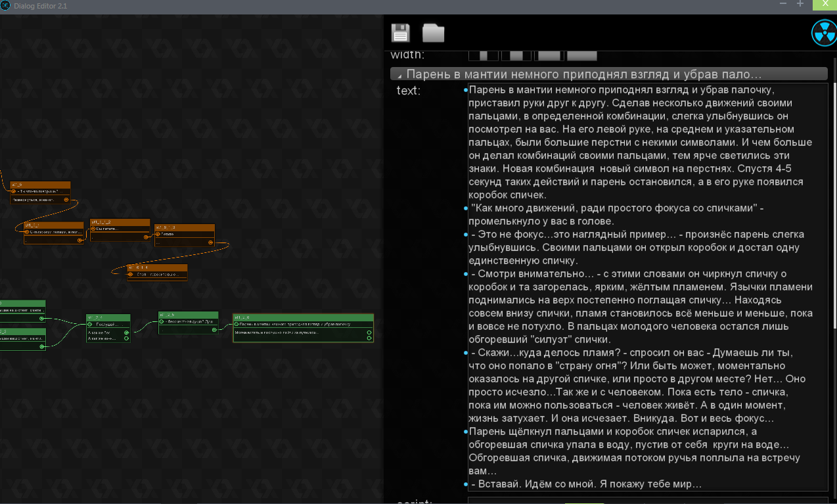This screenshot has height=504, width=837.
Task: Select the orange node containing 'Вы летите'
Action: tap(120, 231)
